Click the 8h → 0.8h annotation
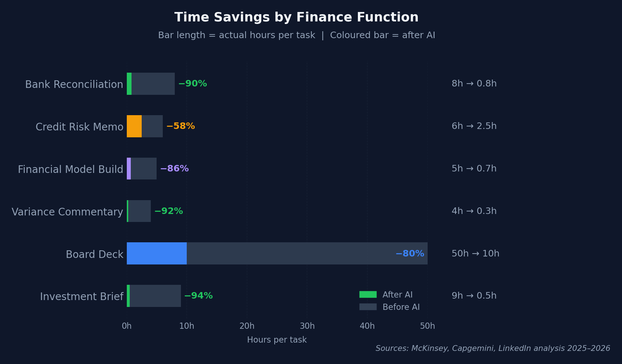The image size is (622, 364). 474,84
